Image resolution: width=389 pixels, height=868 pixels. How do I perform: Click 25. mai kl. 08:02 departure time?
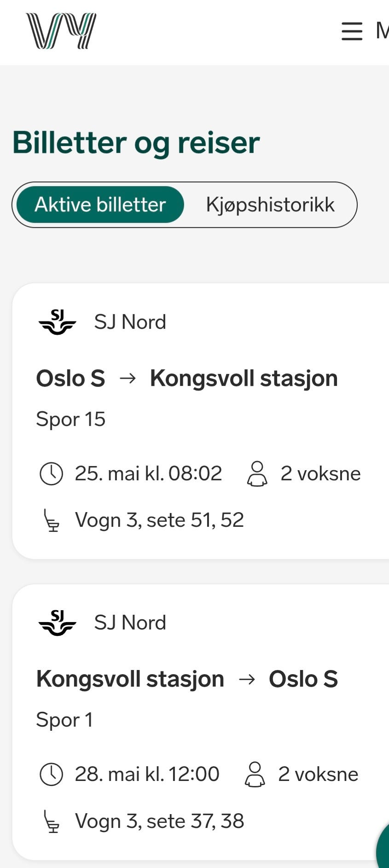[148, 473]
